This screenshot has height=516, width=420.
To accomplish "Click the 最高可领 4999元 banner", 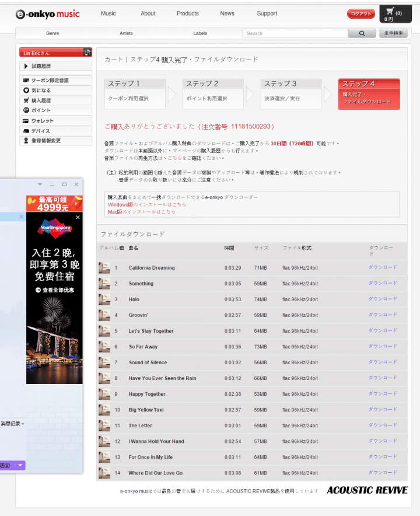I will tap(54, 204).
